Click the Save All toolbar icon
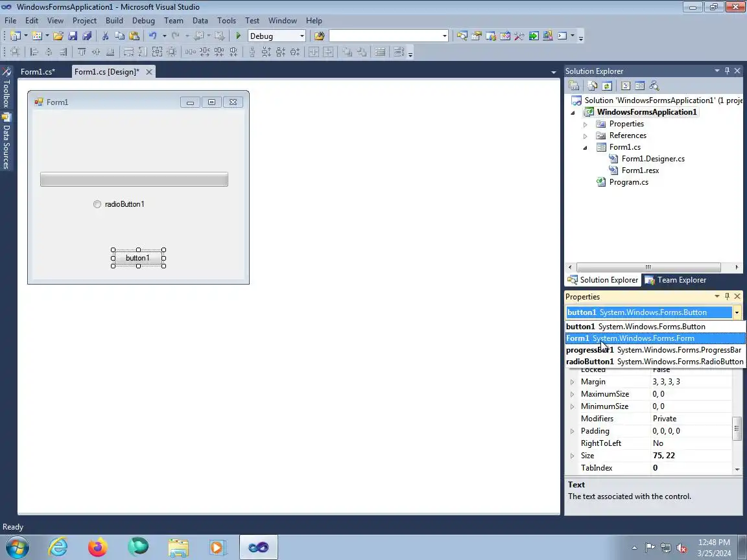This screenshot has height=560, width=747. pos(87,36)
